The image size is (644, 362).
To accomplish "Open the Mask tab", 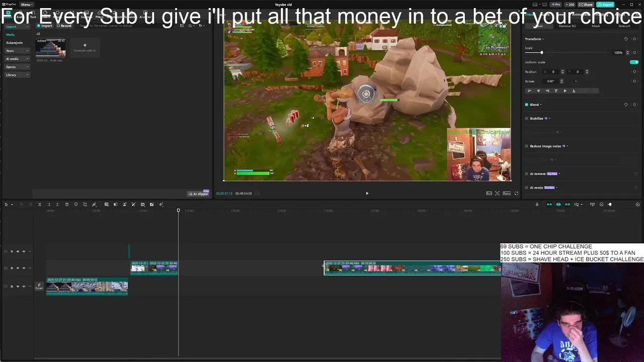I will coord(596,26).
